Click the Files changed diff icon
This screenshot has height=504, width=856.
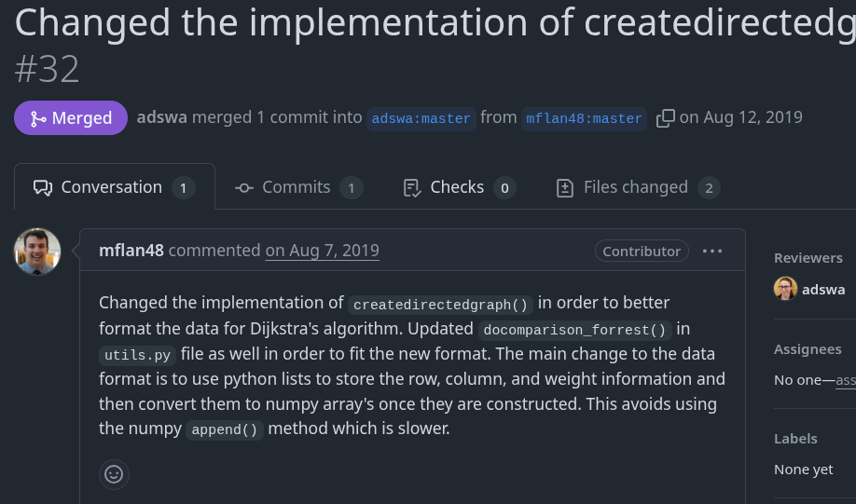coord(564,188)
